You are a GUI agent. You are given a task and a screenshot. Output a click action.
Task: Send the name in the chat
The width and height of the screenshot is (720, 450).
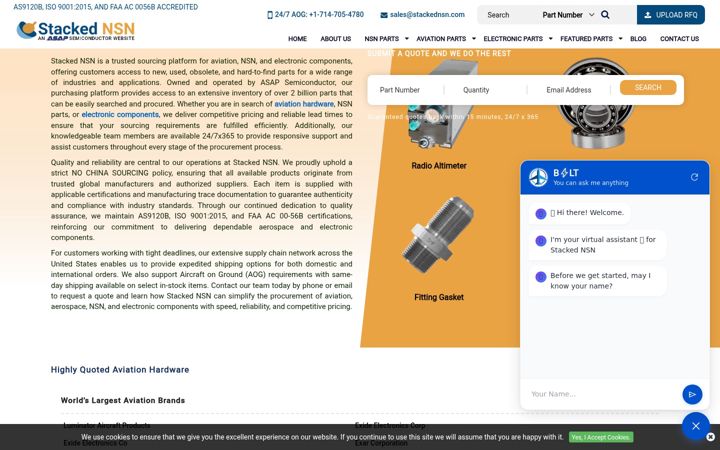[x=692, y=394]
